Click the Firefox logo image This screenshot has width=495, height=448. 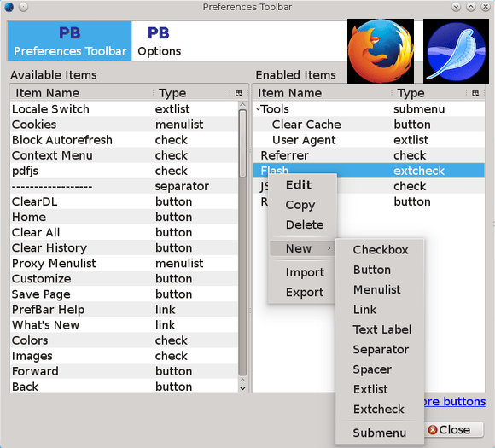point(381,51)
